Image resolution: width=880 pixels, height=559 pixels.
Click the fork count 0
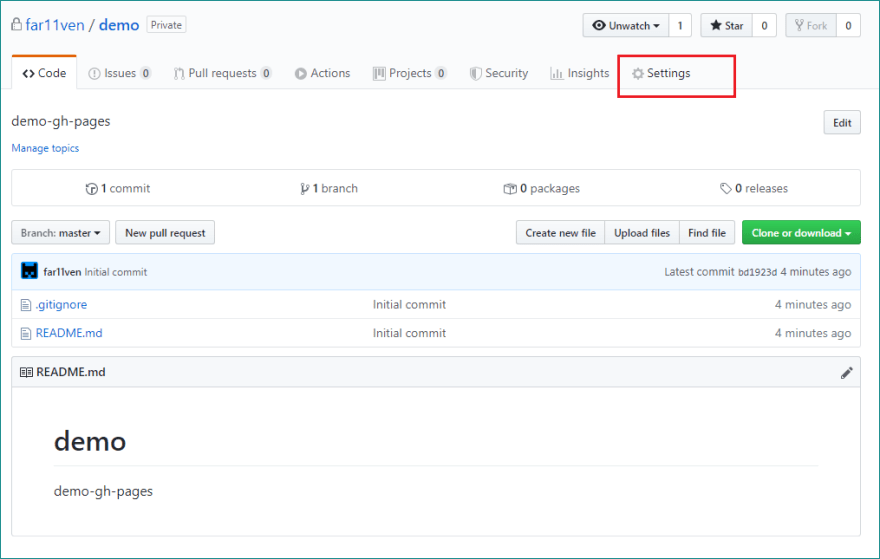(x=849, y=25)
